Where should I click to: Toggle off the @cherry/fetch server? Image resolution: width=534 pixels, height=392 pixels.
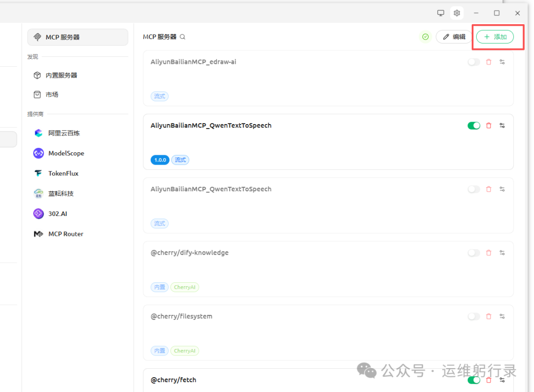coord(474,380)
